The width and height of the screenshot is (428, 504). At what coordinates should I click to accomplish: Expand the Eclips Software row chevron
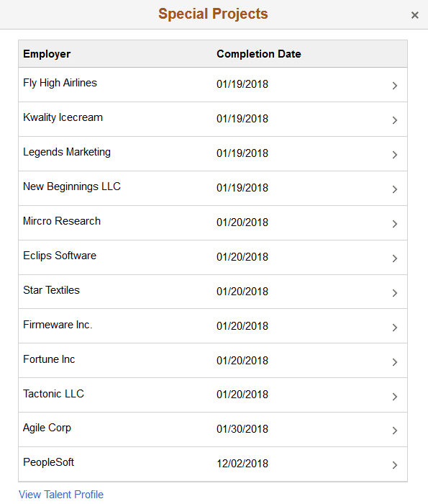click(395, 258)
